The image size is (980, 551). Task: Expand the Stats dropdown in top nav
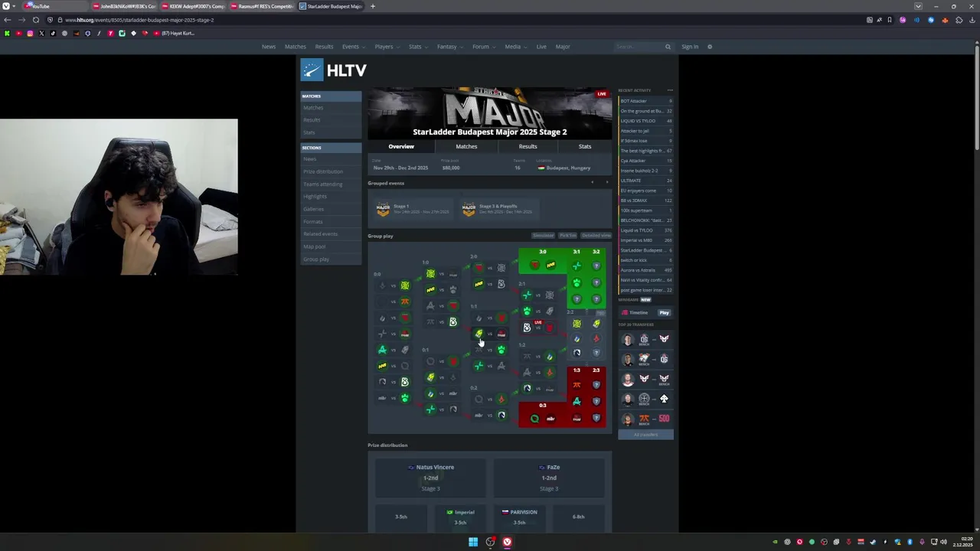(417, 47)
